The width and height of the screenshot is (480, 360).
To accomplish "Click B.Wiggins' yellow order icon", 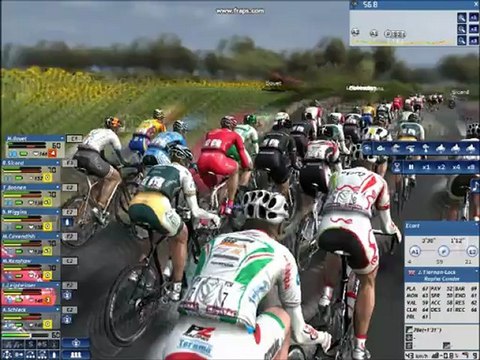I will 48,227.
